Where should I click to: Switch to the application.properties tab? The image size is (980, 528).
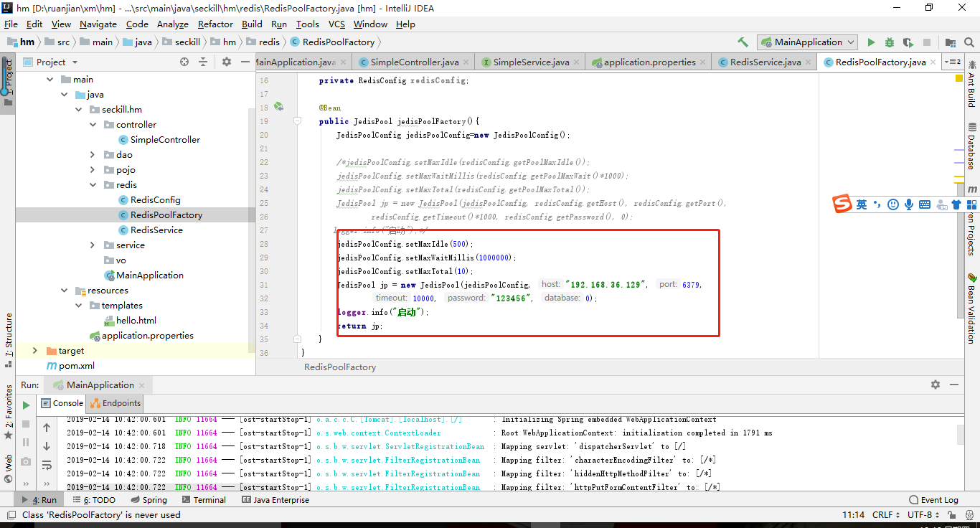[x=649, y=62]
